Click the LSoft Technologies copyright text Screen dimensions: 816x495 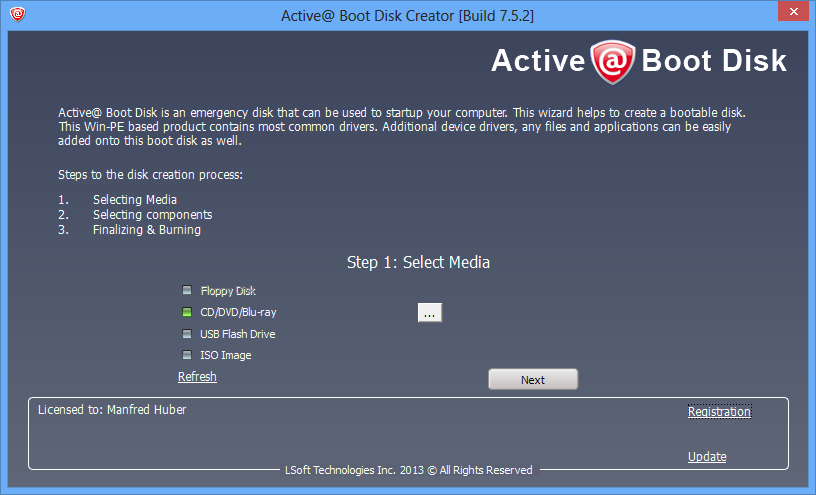409,470
